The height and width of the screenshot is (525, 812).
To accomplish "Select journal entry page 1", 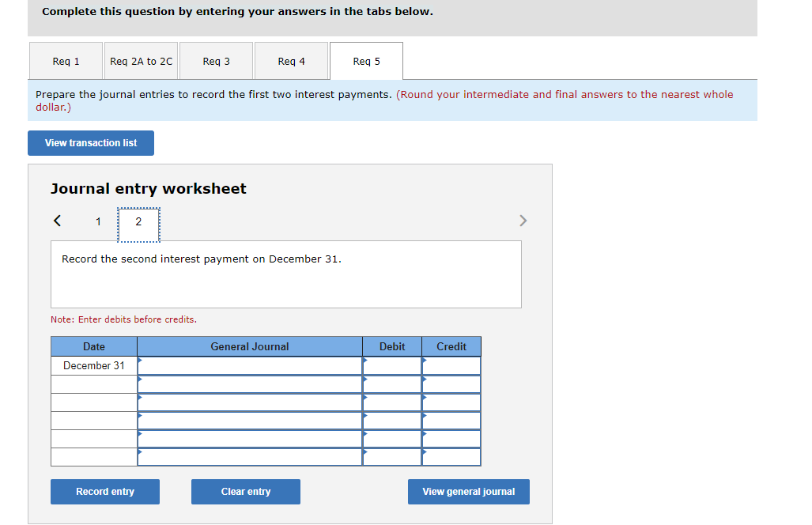I will (98, 221).
